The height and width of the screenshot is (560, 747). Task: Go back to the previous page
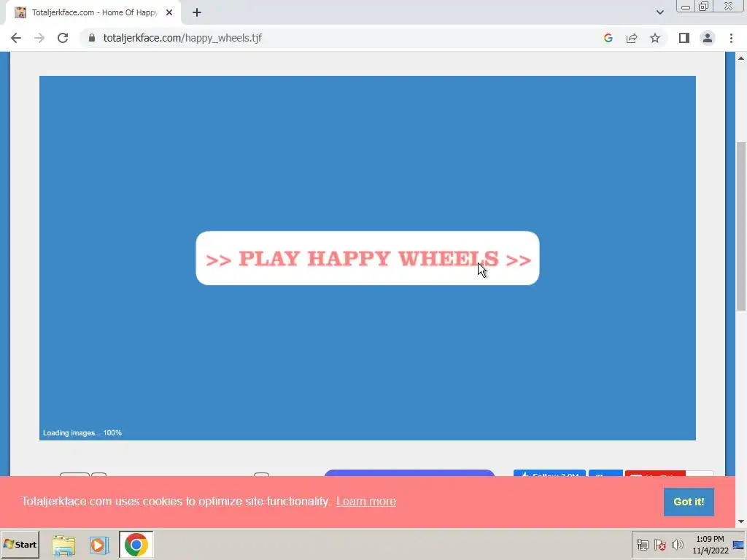(16, 38)
